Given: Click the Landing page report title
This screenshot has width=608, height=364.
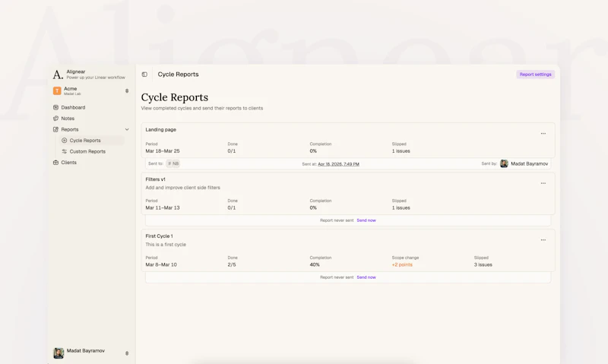Looking at the screenshot, I should [x=160, y=129].
